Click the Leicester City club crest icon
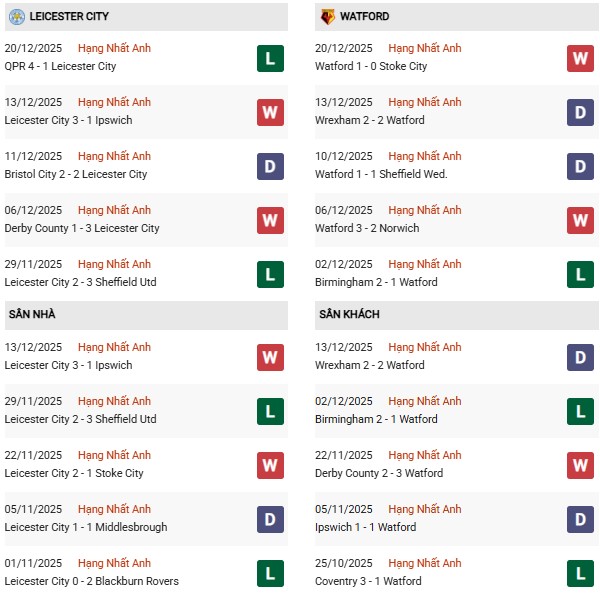Viewport: 600px width, 596px height. 16,17
